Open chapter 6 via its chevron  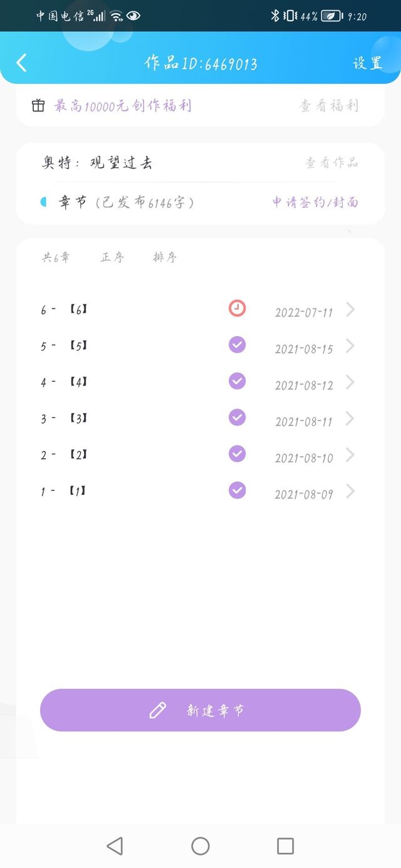tap(350, 309)
